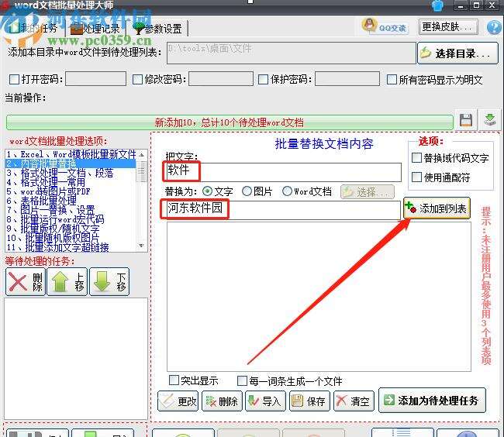Click the empty replacement entries list box
The image size is (504, 437).
coord(319,296)
